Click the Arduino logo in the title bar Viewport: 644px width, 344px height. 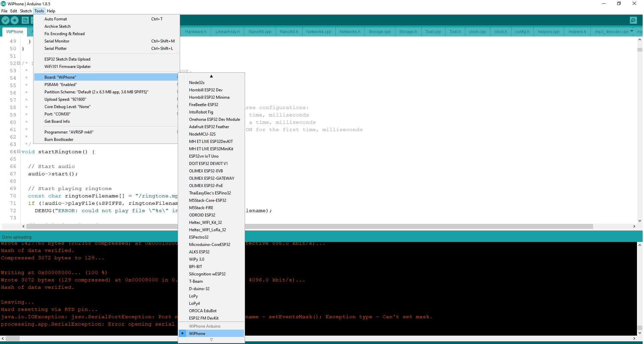click(3, 4)
